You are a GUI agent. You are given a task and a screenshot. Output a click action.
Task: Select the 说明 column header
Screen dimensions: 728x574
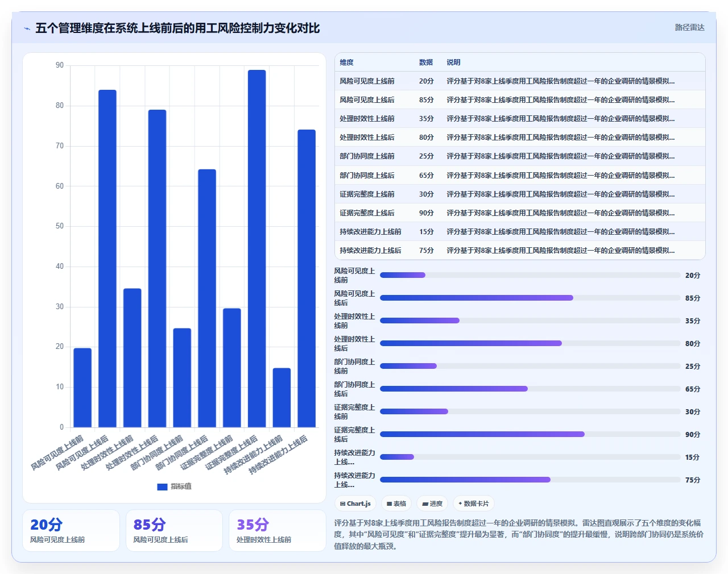(x=453, y=63)
